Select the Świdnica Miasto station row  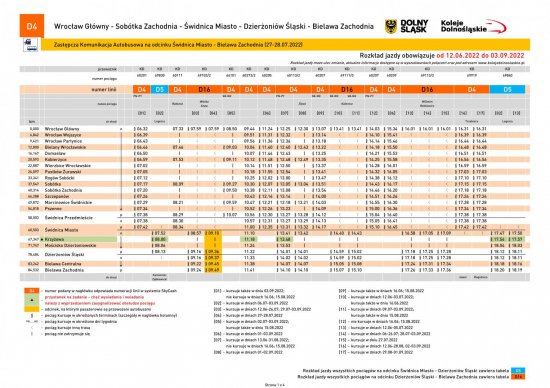click(x=275, y=230)
